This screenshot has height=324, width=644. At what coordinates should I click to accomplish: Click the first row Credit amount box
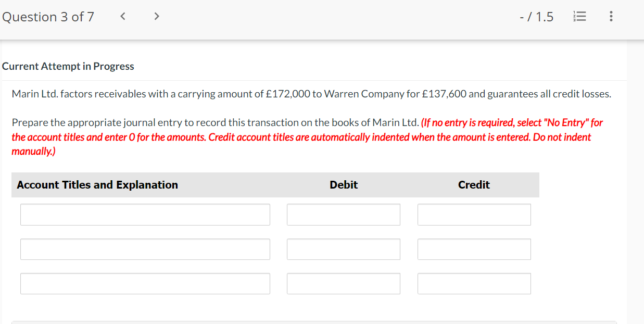tap(474, 214)
